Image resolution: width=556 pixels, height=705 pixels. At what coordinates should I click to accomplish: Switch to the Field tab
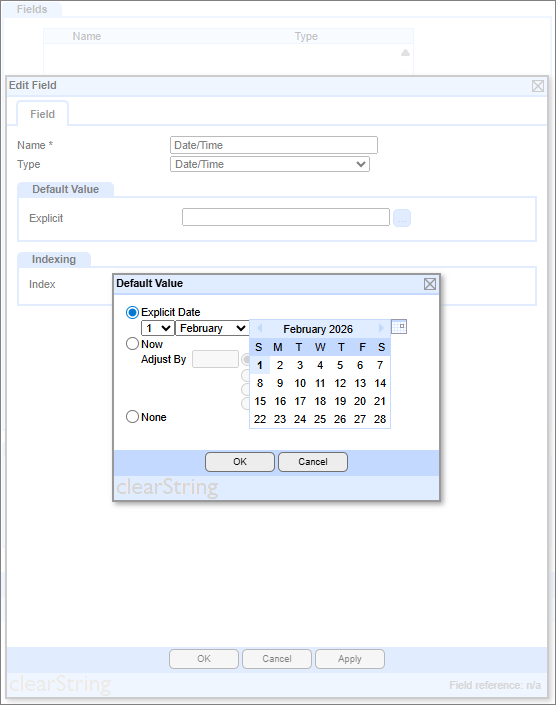point(42,114)
